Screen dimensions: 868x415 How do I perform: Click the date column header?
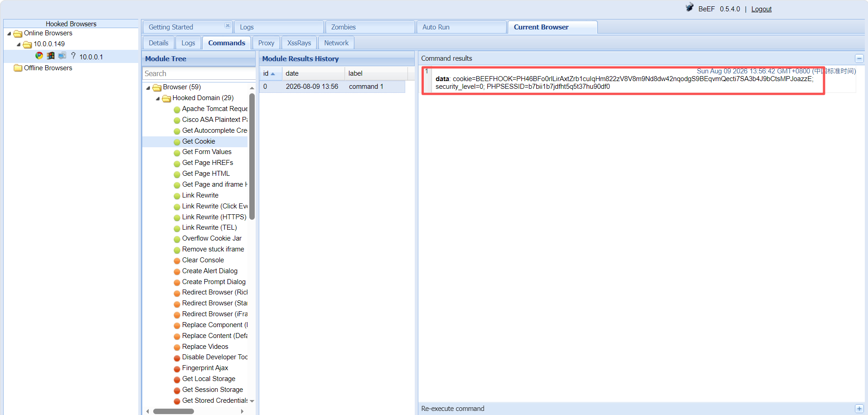[x=314, y=73]
